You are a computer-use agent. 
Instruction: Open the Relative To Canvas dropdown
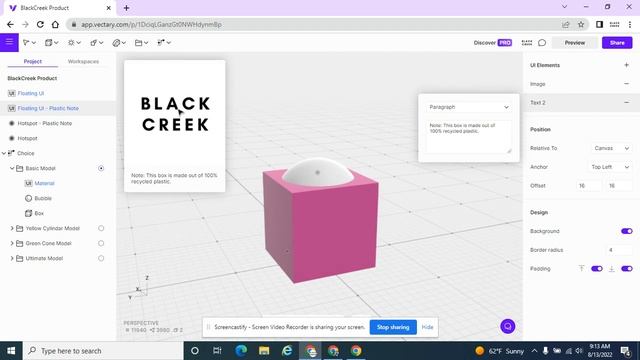[x=611, y=148]
